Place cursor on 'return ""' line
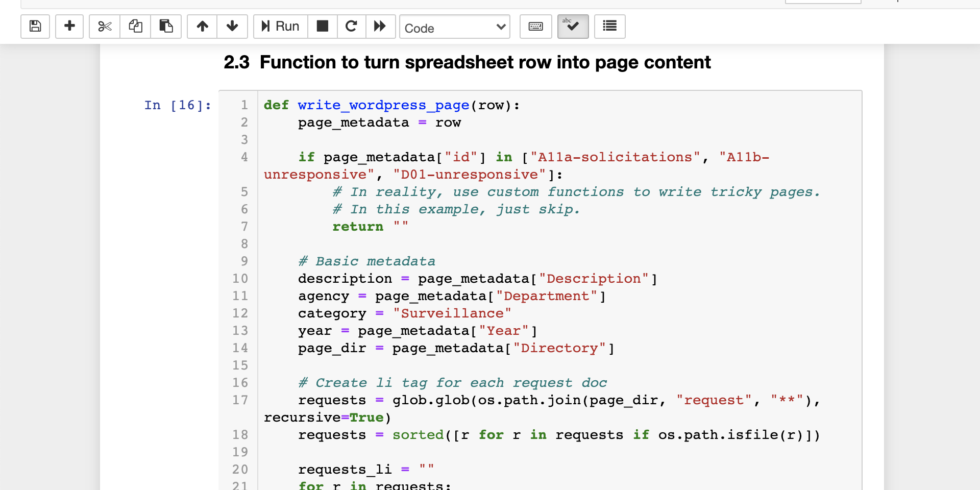980x490 pixels. 370,227
